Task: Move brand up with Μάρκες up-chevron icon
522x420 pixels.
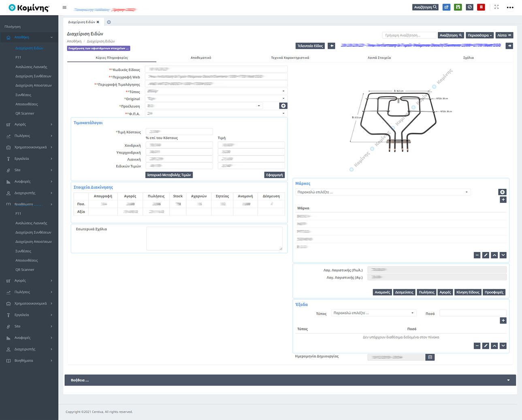Action: click(494, 255)
